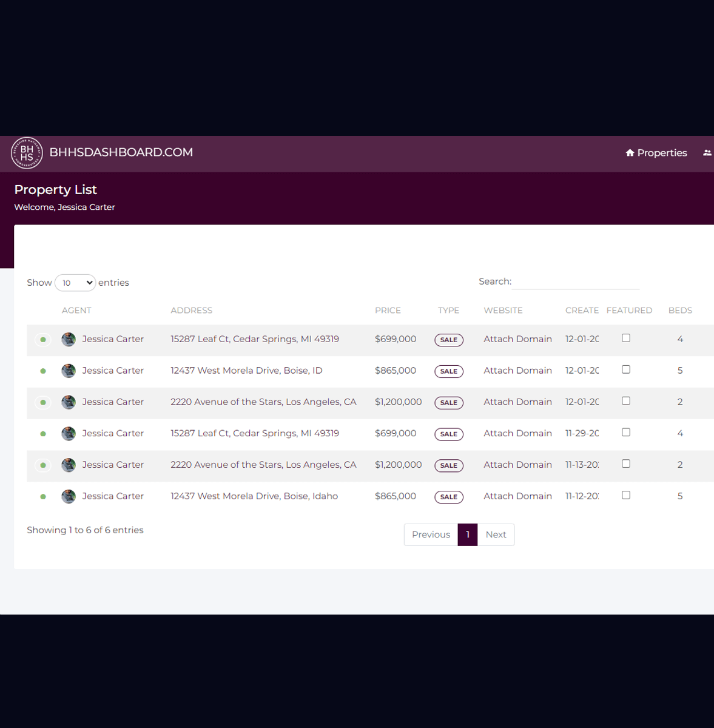
Task: Click SALE badge in the 11-29 dated row
Action: coord(448,434)
